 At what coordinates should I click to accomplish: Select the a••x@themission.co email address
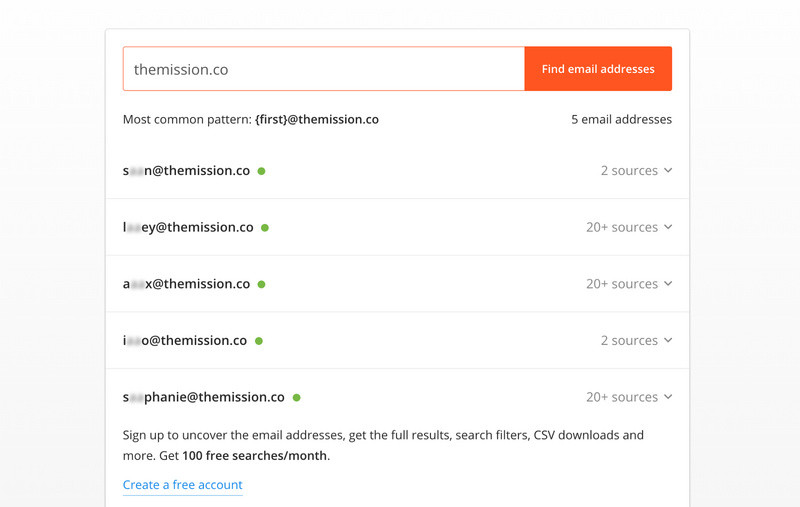point(186,284)
